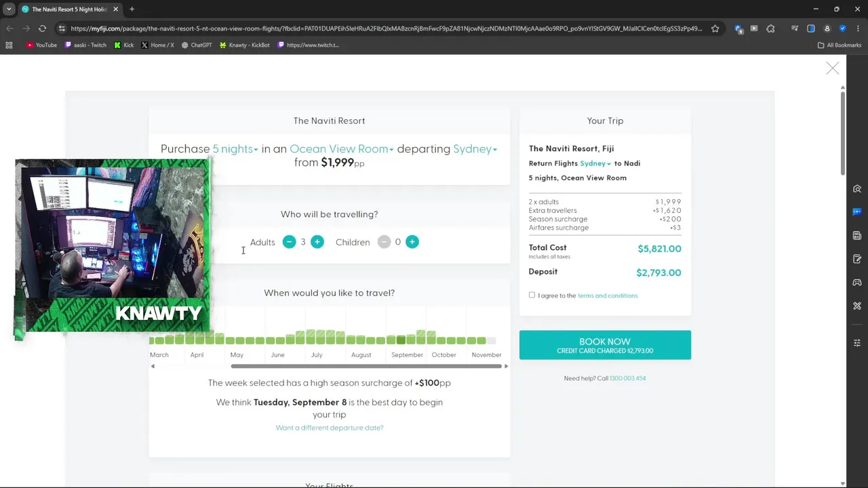
Task: Open the search tool in the sidebar
Action: coord(857,189)
